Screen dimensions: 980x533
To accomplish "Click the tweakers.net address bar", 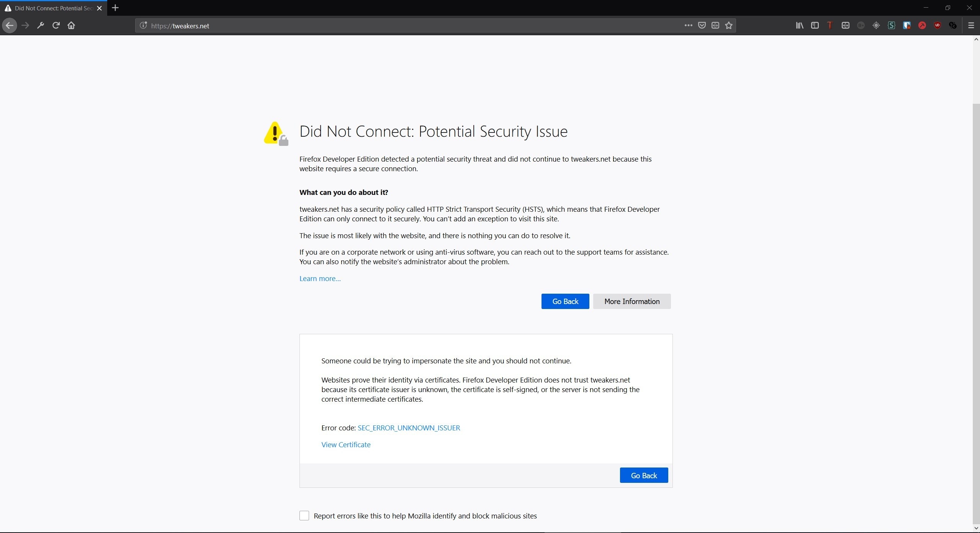I will click(383, 26).
